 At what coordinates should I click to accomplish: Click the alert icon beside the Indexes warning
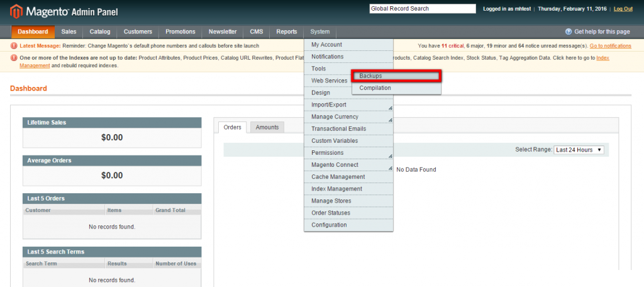14,58
